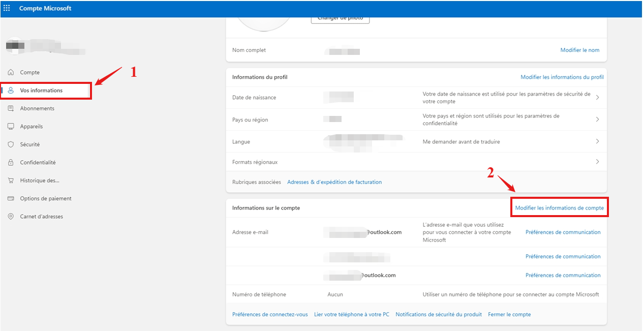This screenshot has height=331, width=644.
Task: Click the Historique des... cart icon
Action: tap(11, 180)
